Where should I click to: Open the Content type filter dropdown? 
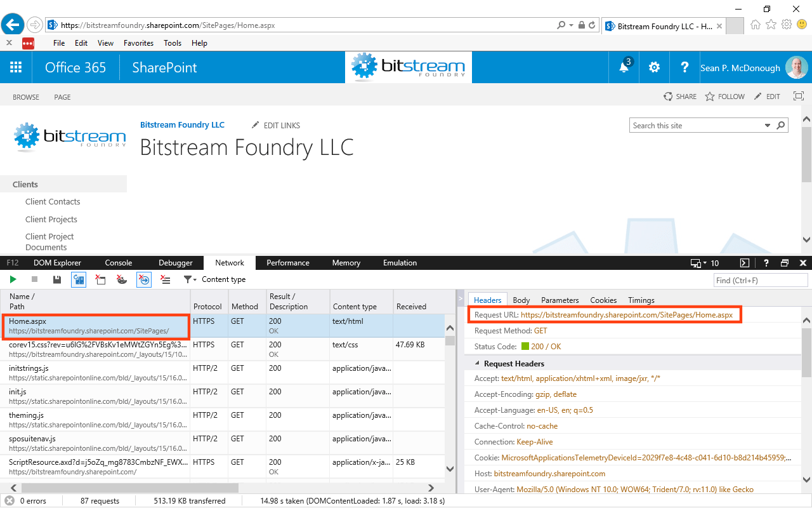[189, 279]
